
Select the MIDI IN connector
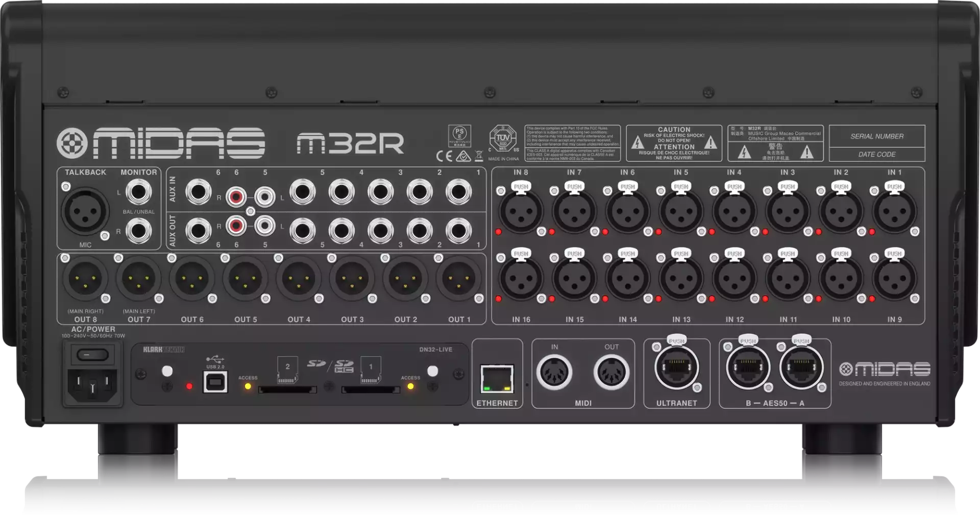point(554,372)
